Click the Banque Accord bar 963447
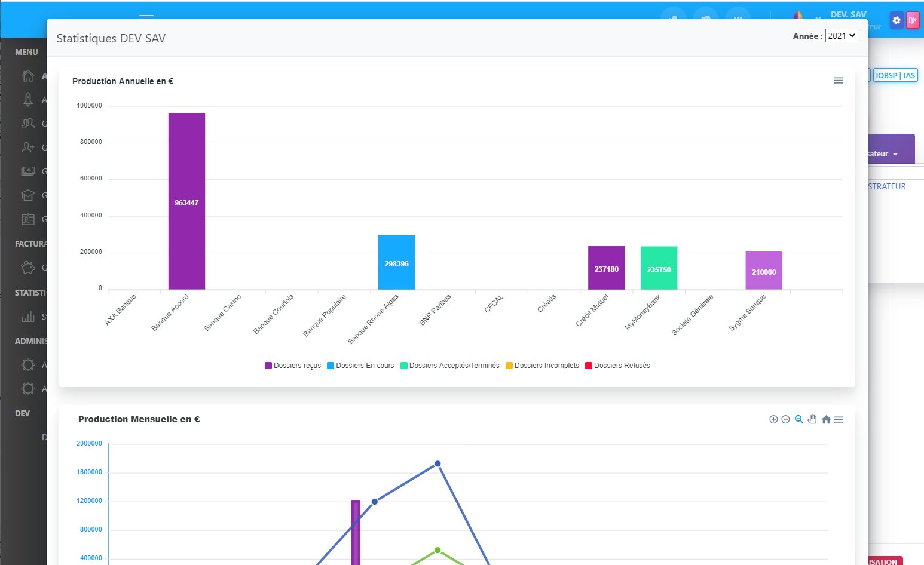The height and width of the screenshot is (565, 924). [x=186, y=201]
